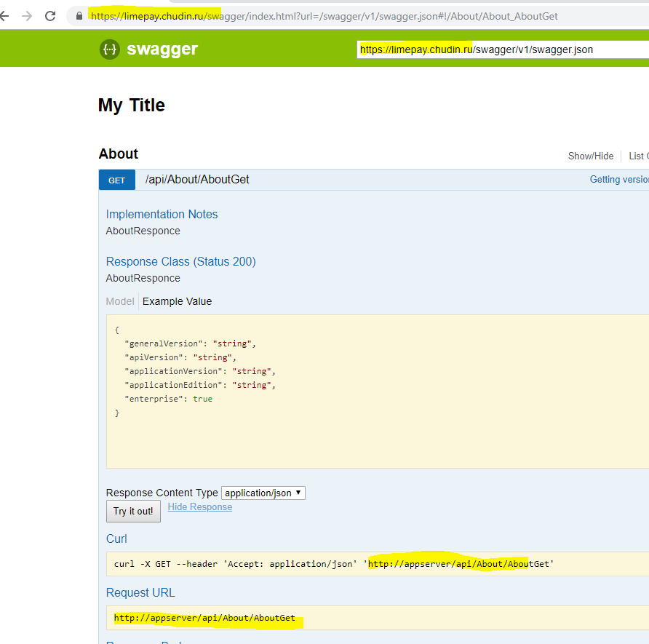Switch to the Model tab
The height and width of the screenshot is (644, 649).
(119, 301)
